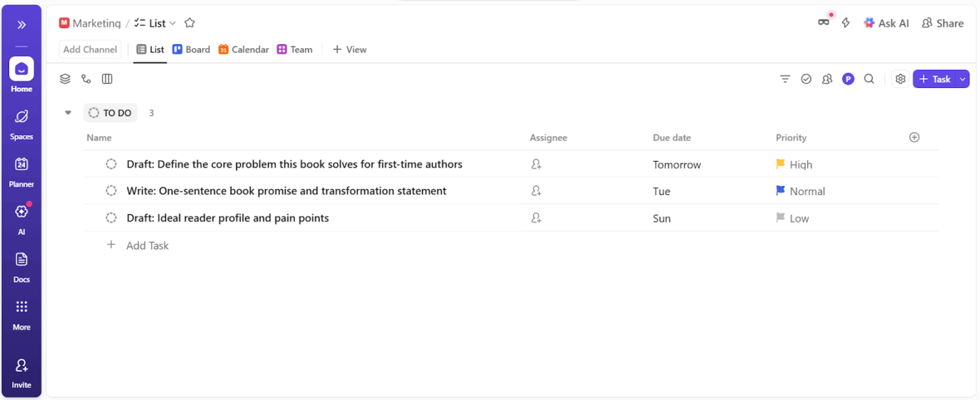The image size is (980, 400).
Task: Open the Spaces sidebar icon
Action: coord(21,117)
